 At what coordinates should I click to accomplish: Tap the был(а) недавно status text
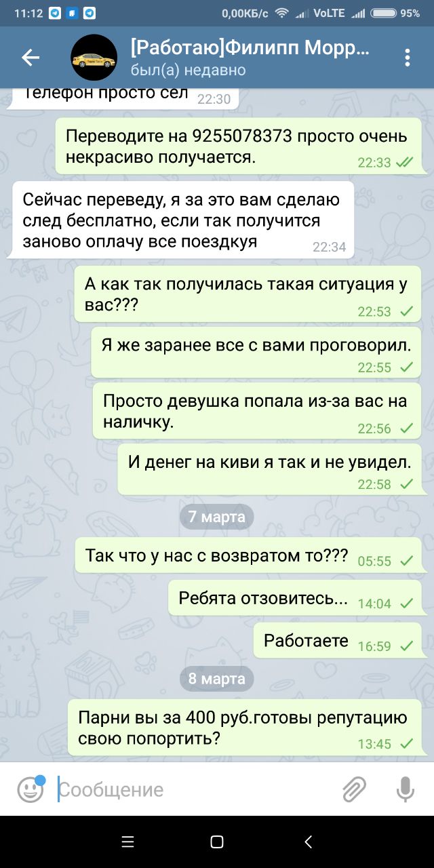188,71
